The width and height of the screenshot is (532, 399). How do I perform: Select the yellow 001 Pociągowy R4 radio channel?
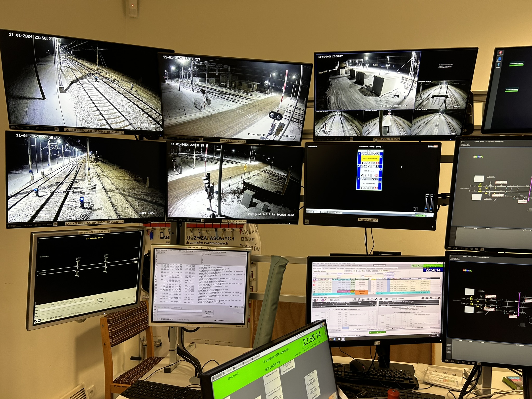click(370, 158)
